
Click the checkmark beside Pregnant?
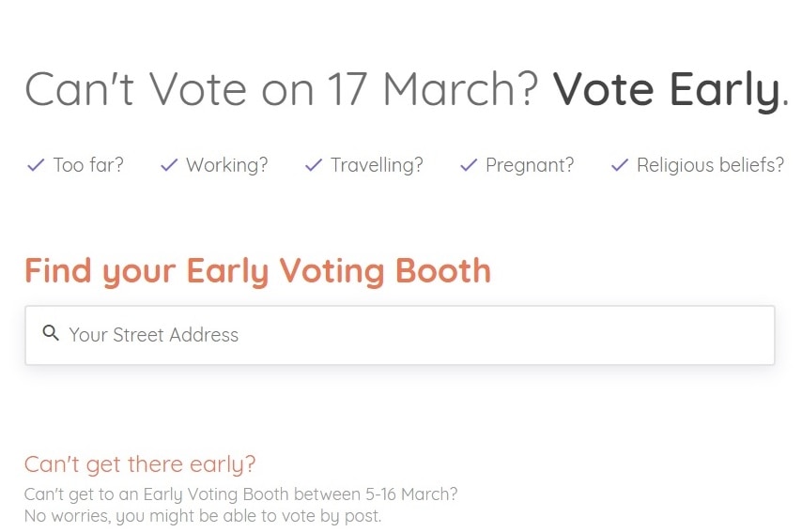[x=469, y=165]
